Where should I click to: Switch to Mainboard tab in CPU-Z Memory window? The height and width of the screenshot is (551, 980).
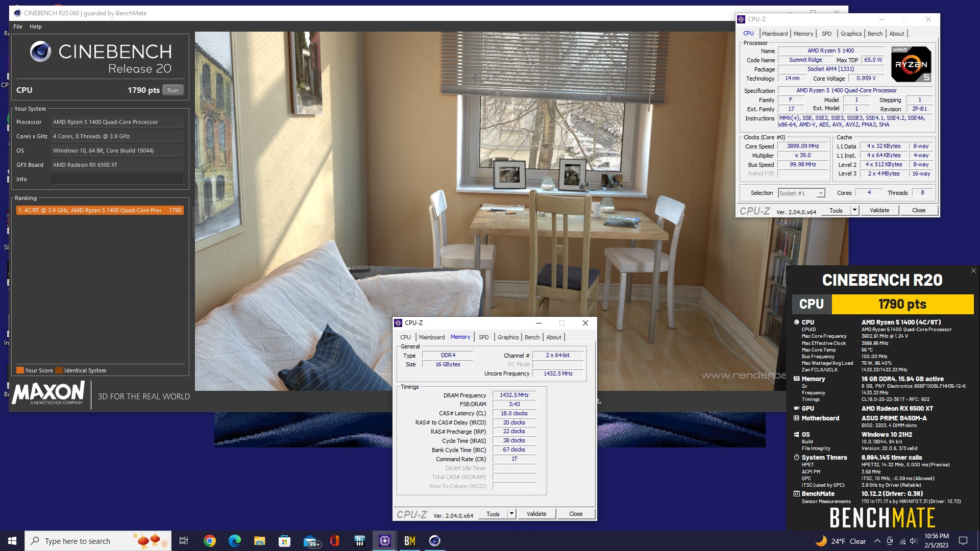[x=432, y=337]
